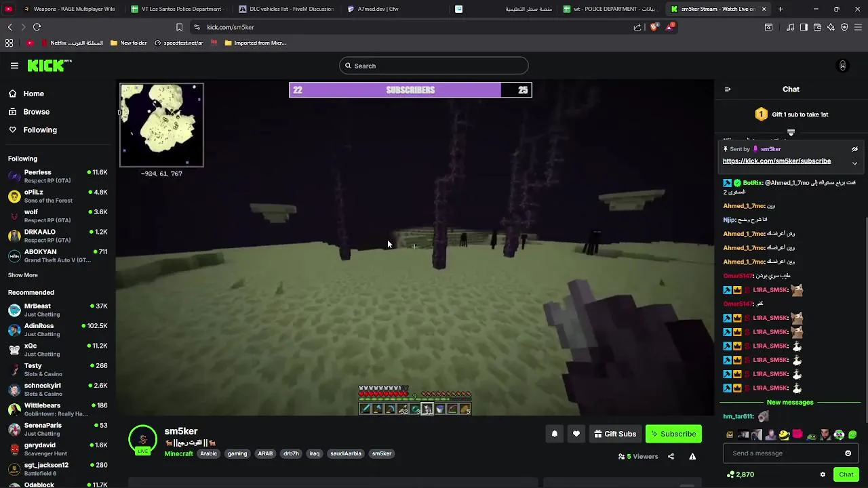Bookmark this page
The width and height of the screenshot is (868, 488).
point(179,27)
